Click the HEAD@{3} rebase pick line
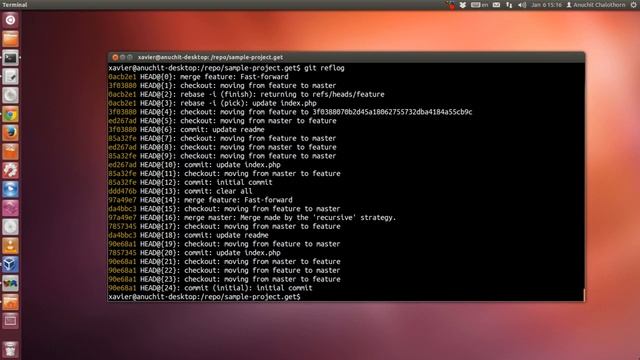640x360 pixels. point(212,103)
